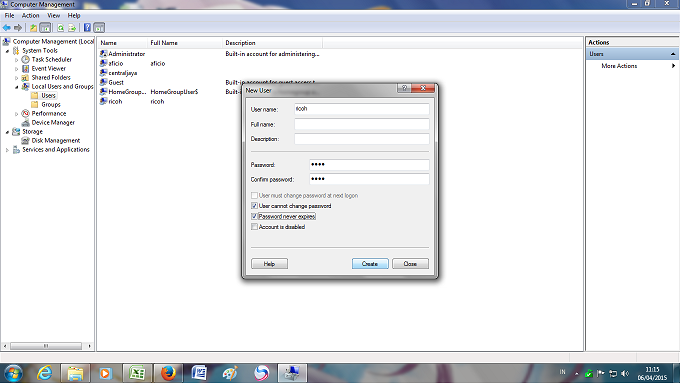Image resolution: width=681 pixels, height=383 pixels.
Task: Check User must change password at next logon
Action: (x=254, y=195)
